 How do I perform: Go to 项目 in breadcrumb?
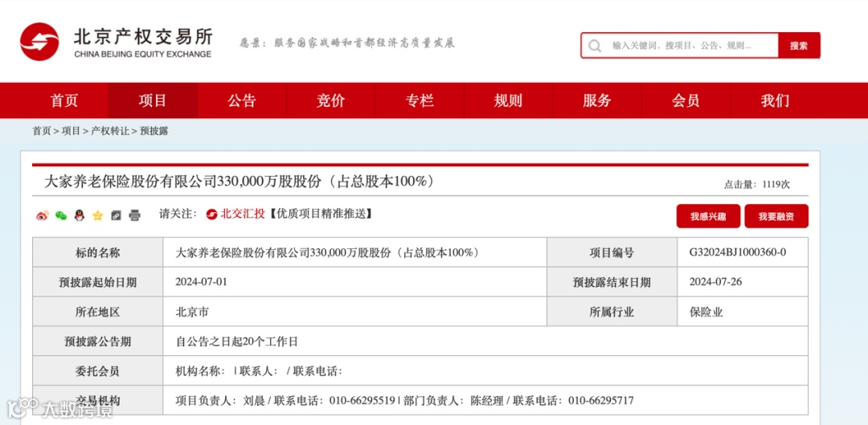[x=71, y=131]
